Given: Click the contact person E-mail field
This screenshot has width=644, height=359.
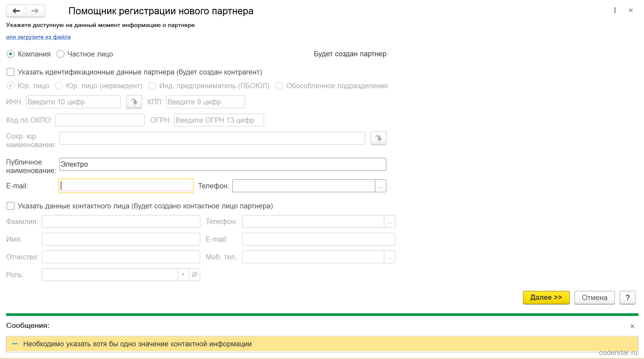Looking at the screenshot, I should [319, 239].
